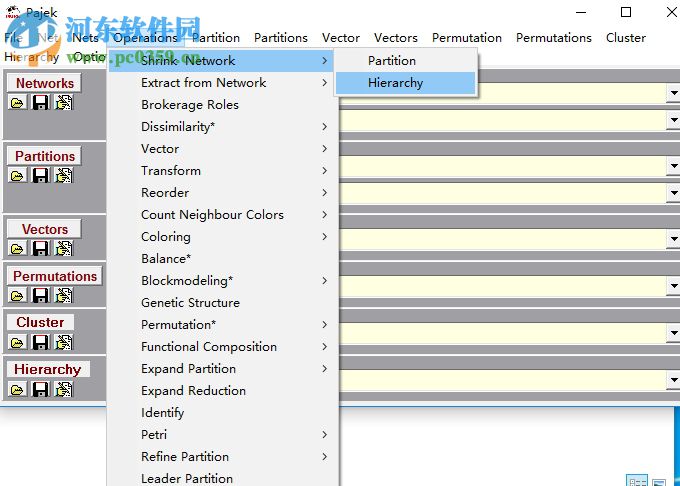
Task: Open Functional Composition submenu
Action: 223,347
